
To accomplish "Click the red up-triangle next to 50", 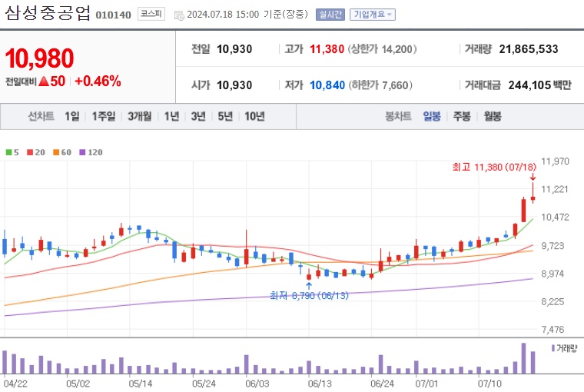I will coord(44,81).
